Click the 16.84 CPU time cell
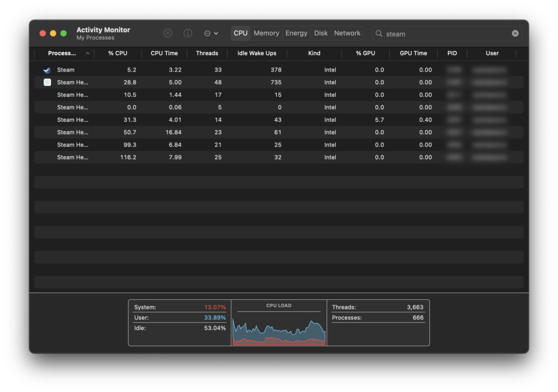Screen dimensions: 558x392 click(173, 132)
